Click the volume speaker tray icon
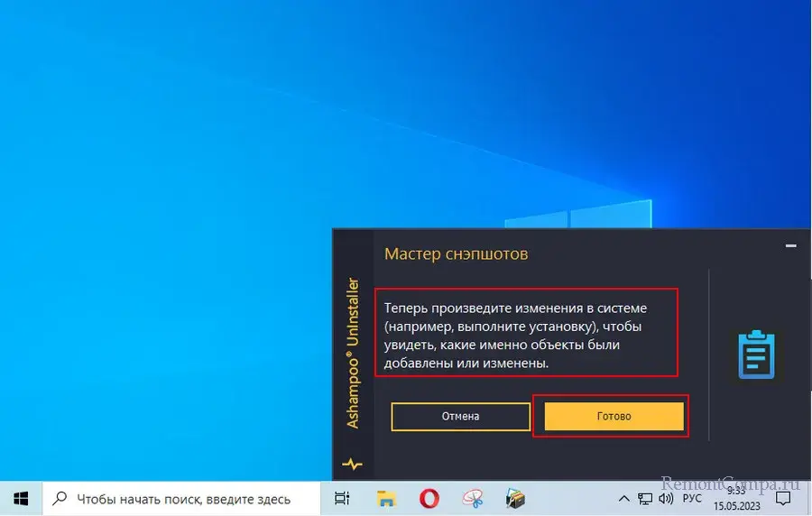 pyautogui.click(x=667, y=498)
